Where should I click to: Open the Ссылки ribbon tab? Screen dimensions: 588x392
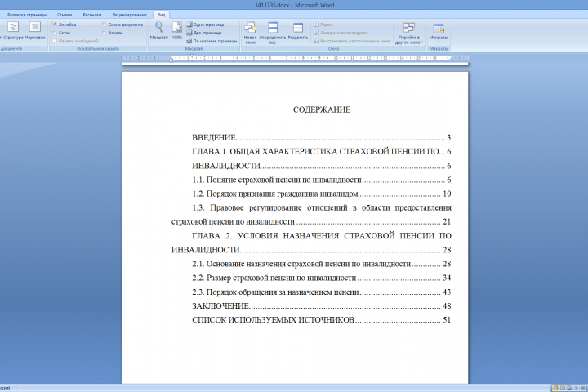tap(65, 15)
